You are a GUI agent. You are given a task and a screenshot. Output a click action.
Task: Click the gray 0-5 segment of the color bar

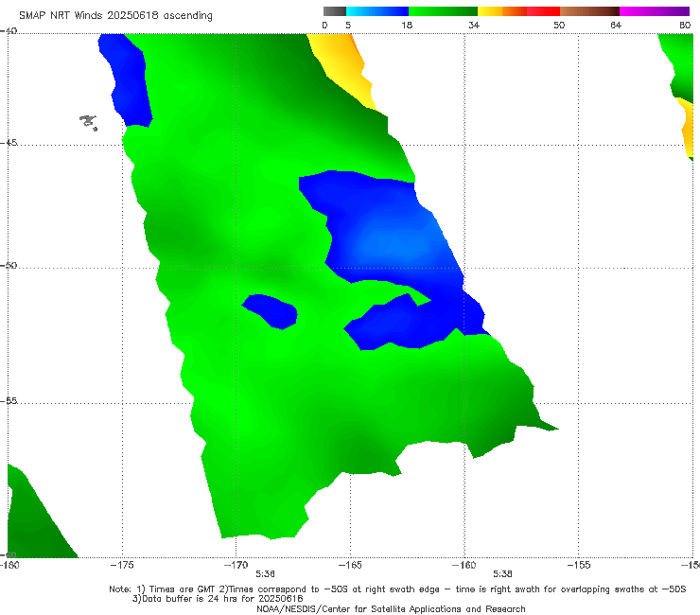pos(335,11)
